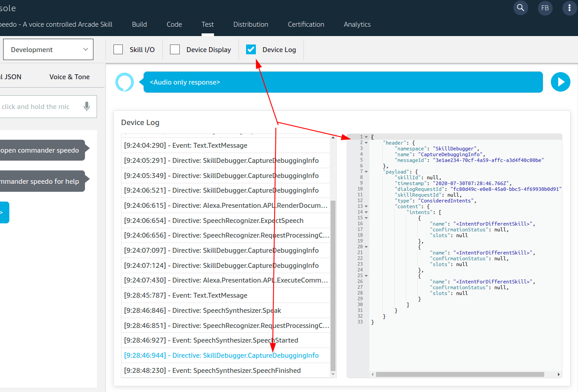Collapse JSON fold arrow at line 7
This screenshot has width=578, height=392.
click(366, 171)
